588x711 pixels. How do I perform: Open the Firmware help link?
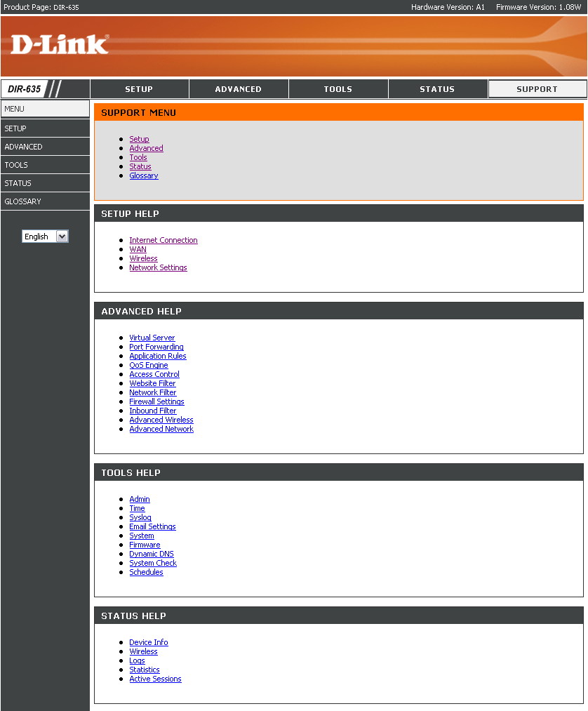(145, 545)
